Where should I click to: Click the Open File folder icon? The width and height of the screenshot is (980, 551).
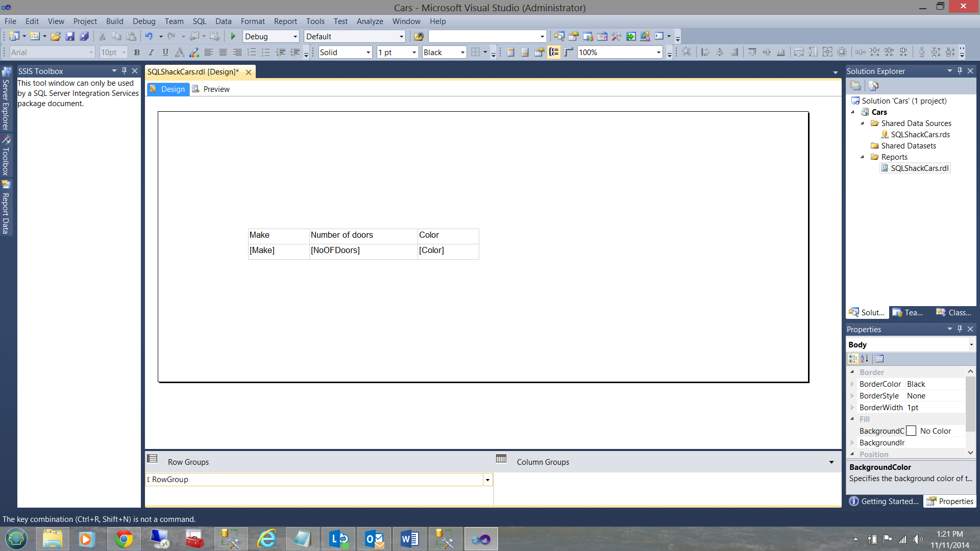[56, 36]
